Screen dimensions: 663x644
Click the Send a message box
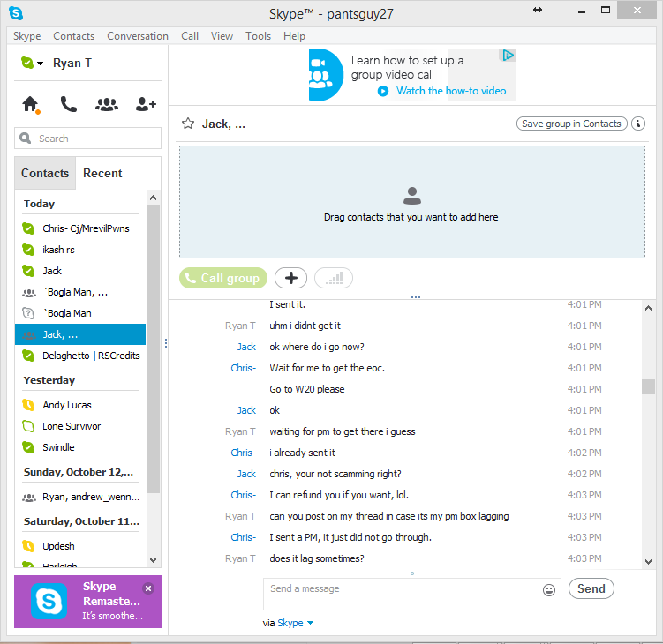[412, 594]
